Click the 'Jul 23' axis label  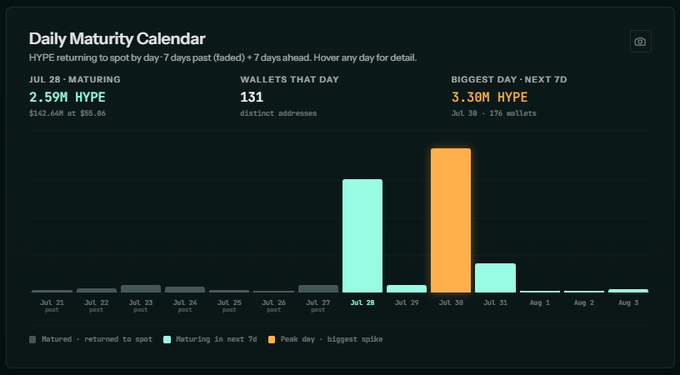pos(141,303)
